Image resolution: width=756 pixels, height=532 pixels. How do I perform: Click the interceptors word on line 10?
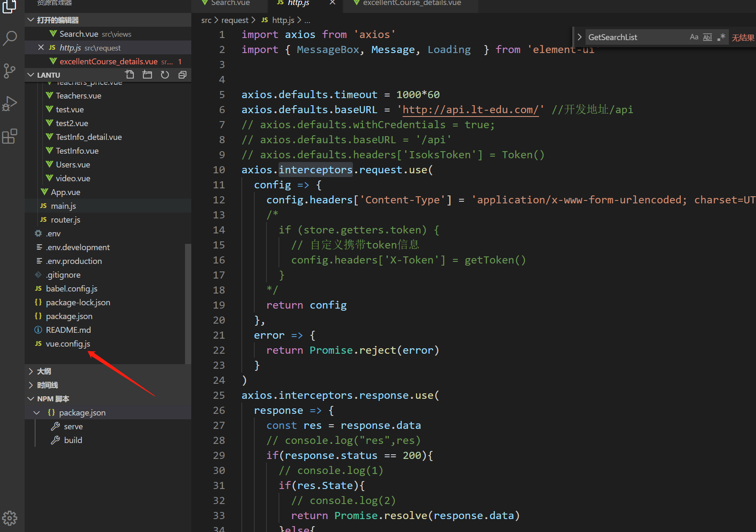(x=316, y=170)
